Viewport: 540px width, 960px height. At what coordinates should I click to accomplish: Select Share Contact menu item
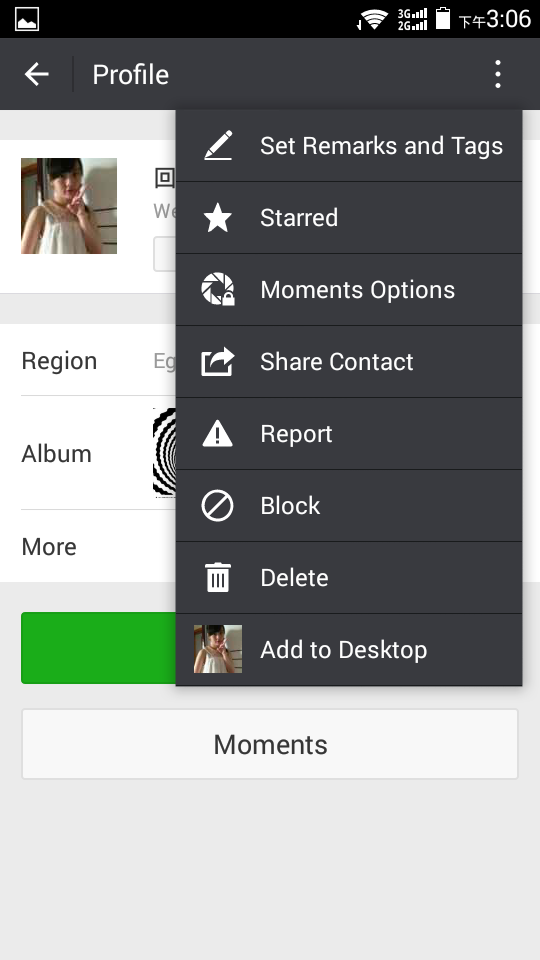point(349,361)
